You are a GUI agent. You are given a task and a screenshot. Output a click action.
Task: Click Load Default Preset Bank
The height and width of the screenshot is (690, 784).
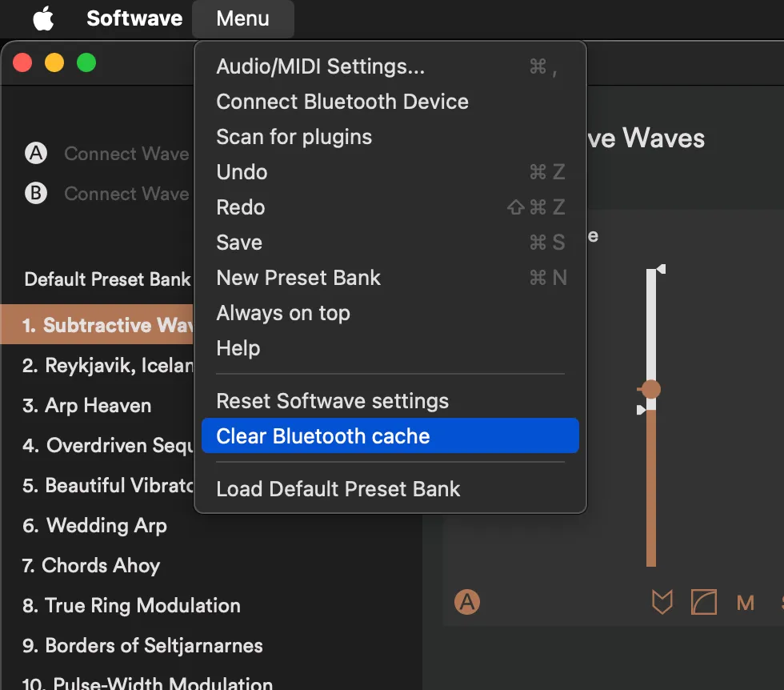(338, 489)
